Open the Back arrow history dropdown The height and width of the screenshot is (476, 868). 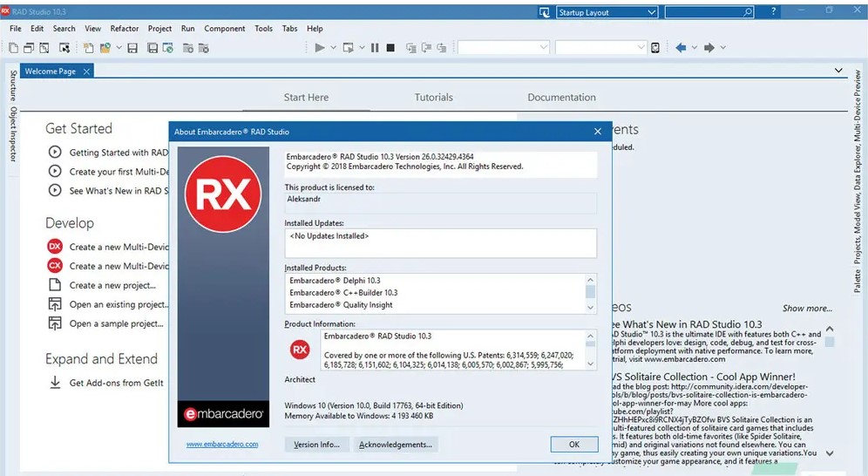(x=695, y=48)
